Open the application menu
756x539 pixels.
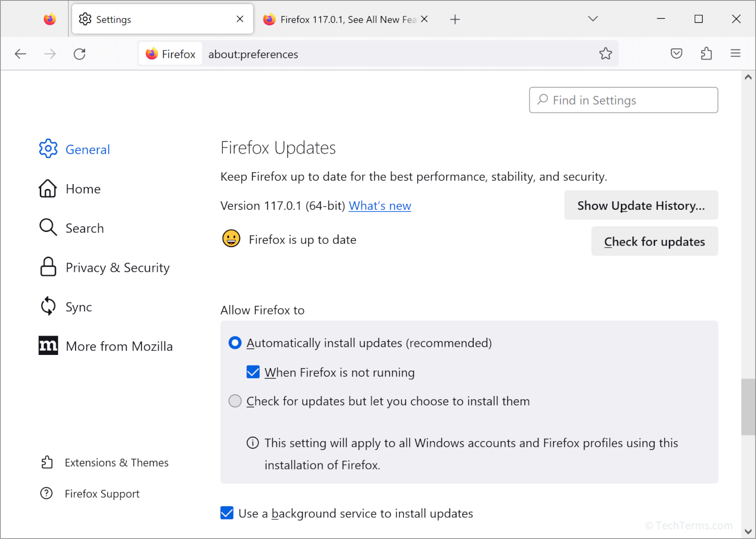[735, 53]
